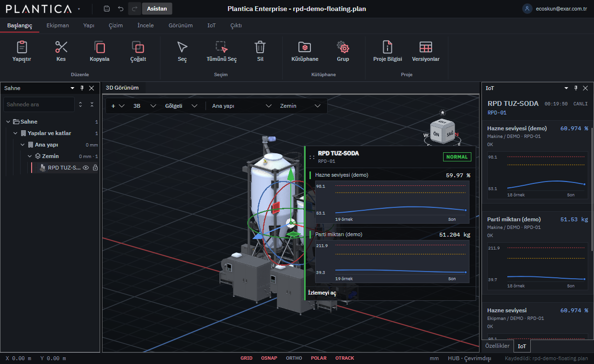Open the Gölgeli shading dropdown
Screen dimensions: 594x364
click(181, 106)
